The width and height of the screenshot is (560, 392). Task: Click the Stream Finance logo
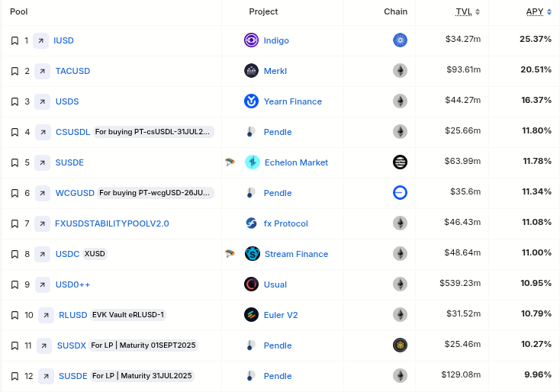pos(253,254)
